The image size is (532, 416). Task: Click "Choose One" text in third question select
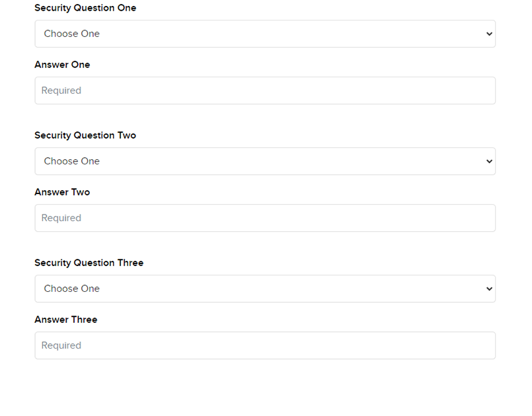point(71,289)
